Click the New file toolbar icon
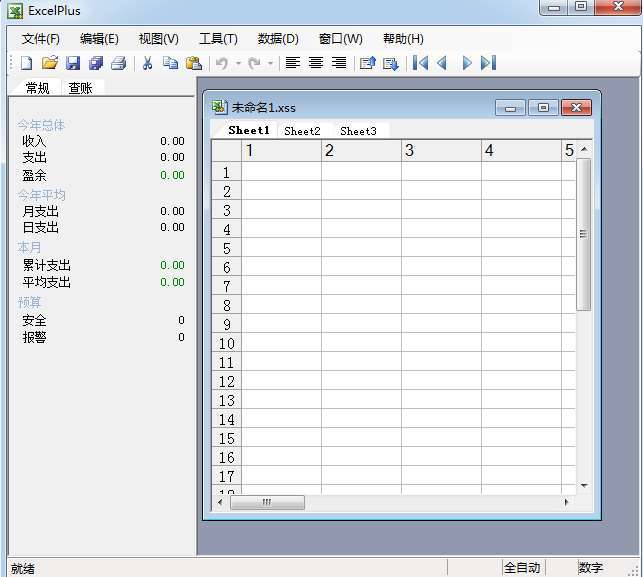This screenshot has width=643, height=577. coord(26,63)
